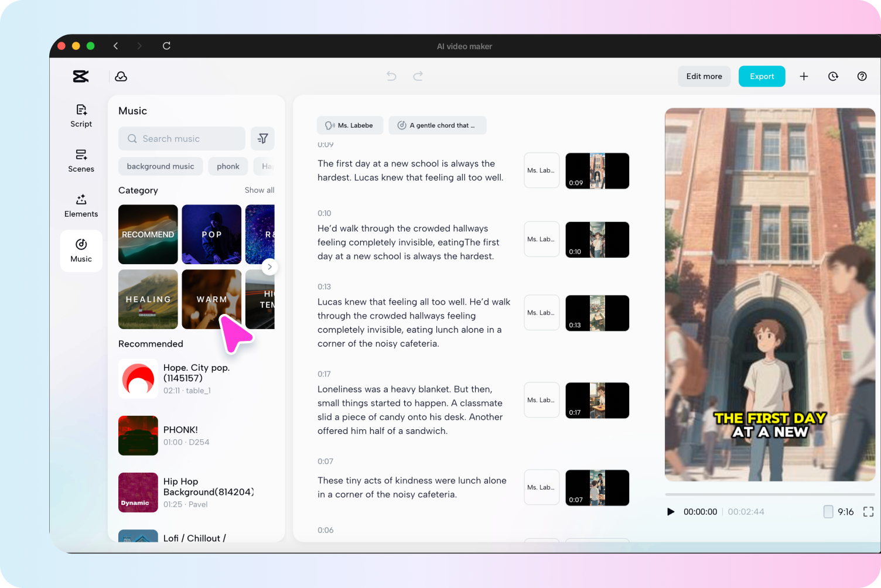This screenshot has height=588, width=881.
Task: Click the Export button
Action: point(762,76)
